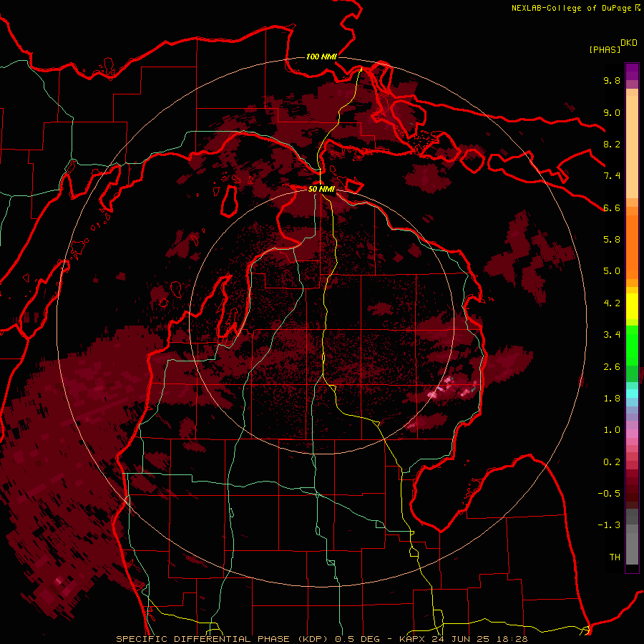Click the KAPX station identifier
644x644 pixels.
pos(411,639)
